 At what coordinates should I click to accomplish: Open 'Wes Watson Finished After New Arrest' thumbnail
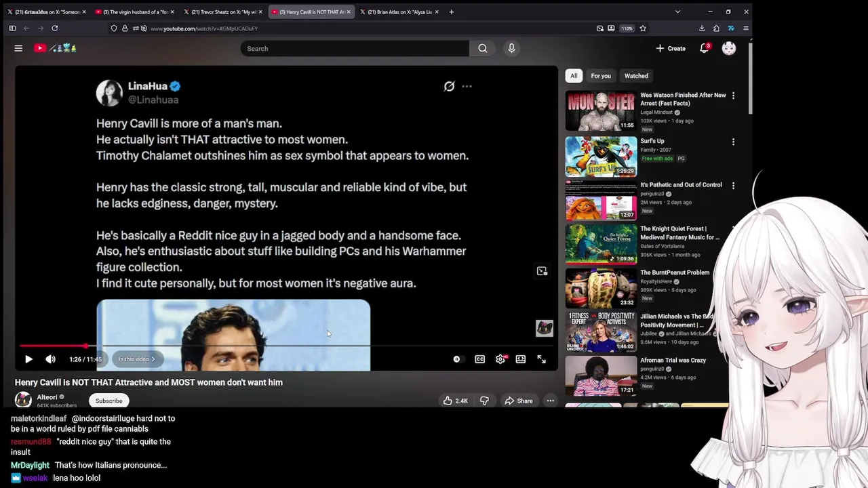point(601,110)
